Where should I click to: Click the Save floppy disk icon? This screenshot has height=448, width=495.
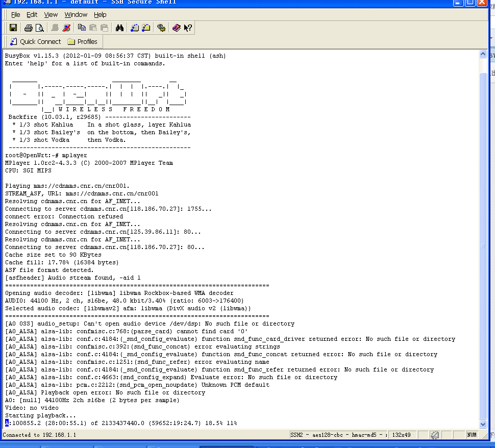pyautogui.click(x=13, y=28)
